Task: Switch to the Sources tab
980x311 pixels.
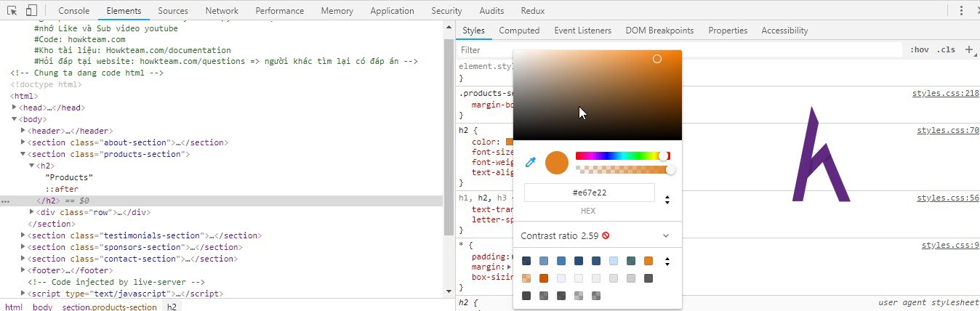Action: point(173,11)
